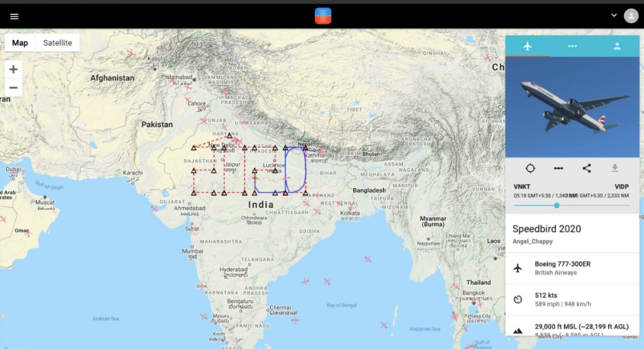Share this flight
This screenshot has width=644, height=349.
pyautogui.click(x=587, y=168)
